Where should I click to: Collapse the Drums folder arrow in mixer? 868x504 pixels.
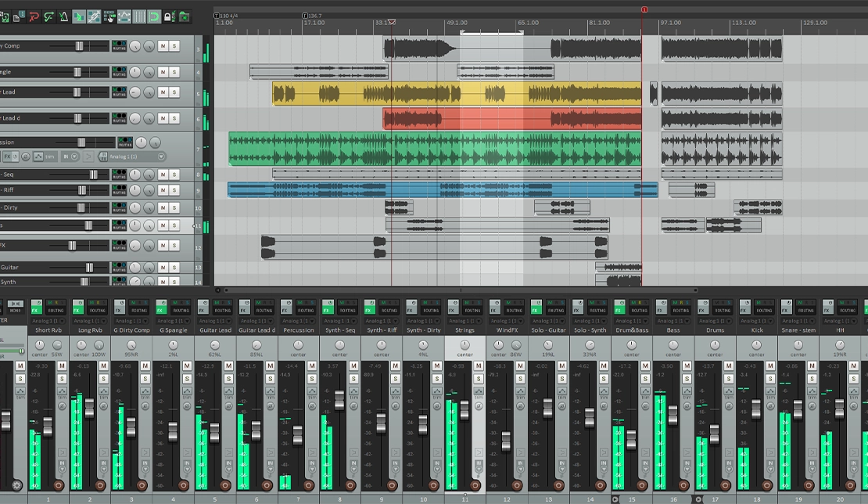698,499
